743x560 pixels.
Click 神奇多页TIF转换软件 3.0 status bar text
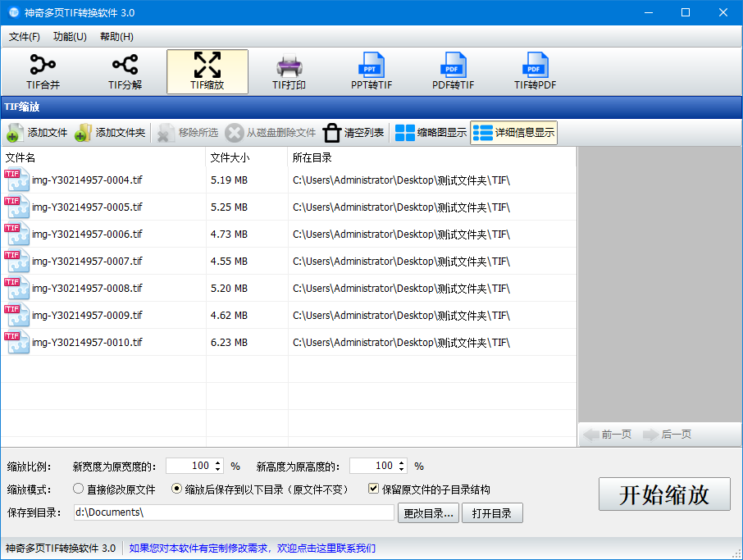pyautogui.click(x=61, y=549)
